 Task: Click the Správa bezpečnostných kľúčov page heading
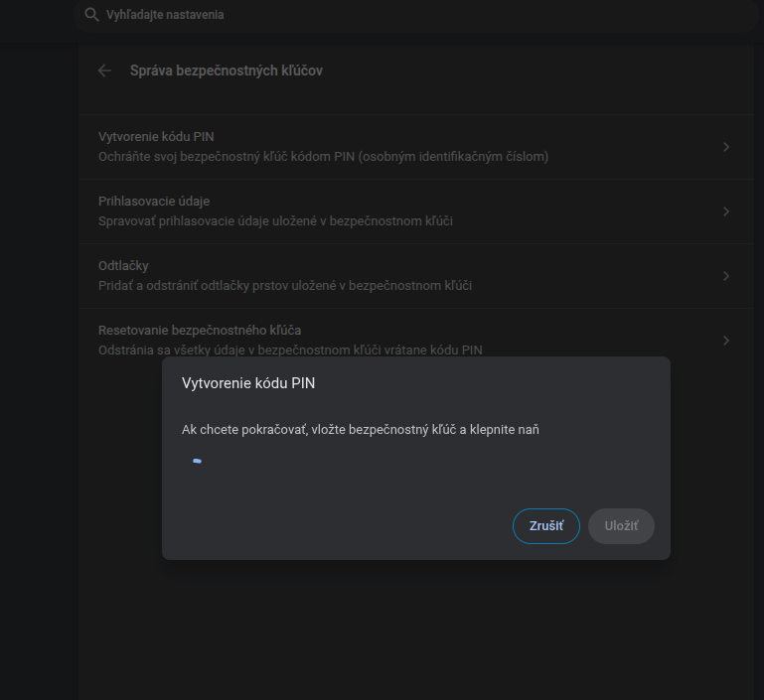pos(227,70)
